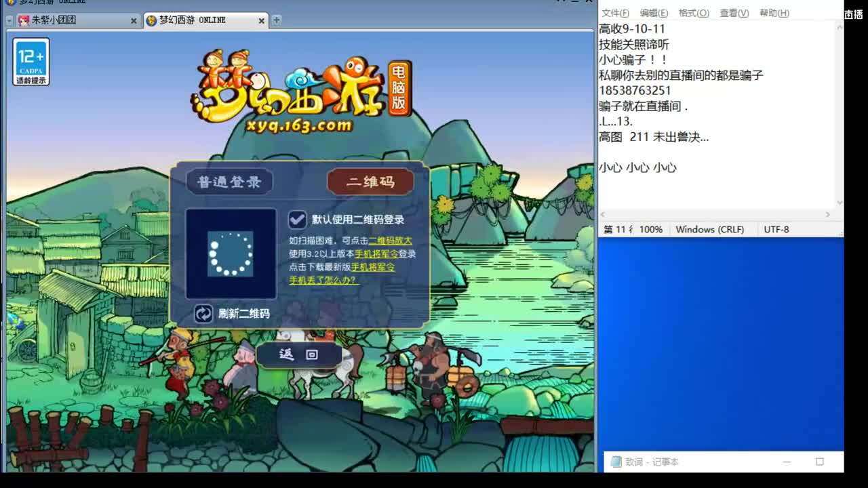Minimize the 致词 记事本 window

tap(787, 462)
